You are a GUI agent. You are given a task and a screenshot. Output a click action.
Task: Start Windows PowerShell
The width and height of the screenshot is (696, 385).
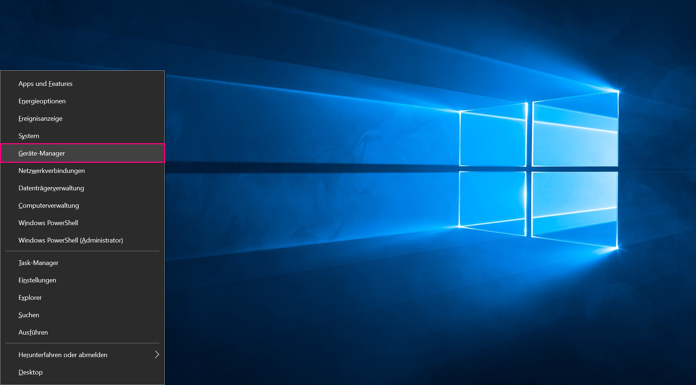tap(83, 223)
